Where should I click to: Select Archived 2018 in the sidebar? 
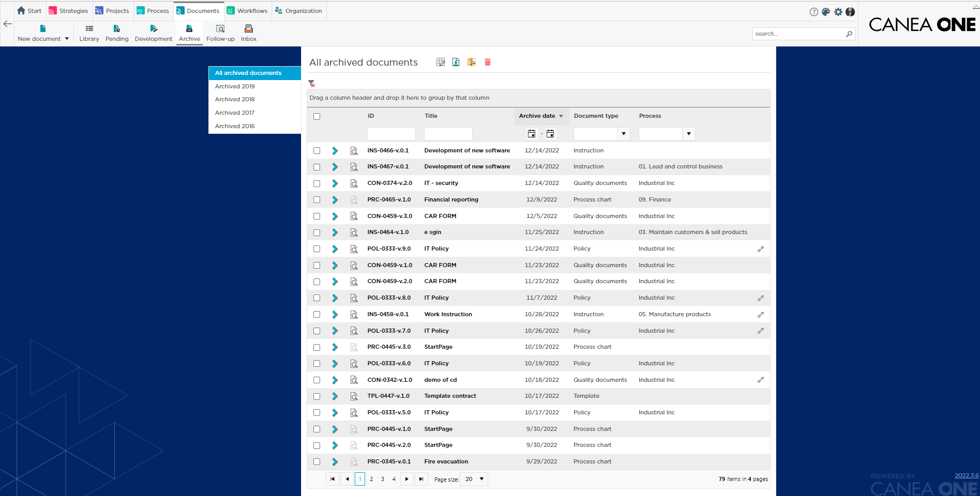(235, 99)
